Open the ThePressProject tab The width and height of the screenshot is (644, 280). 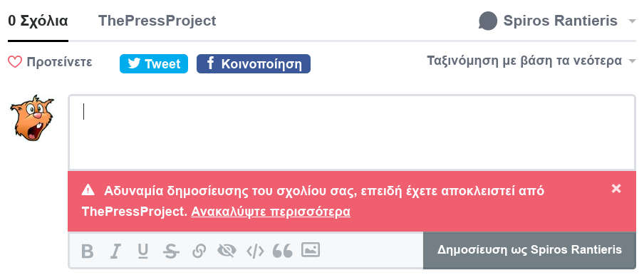click(157, 21)
